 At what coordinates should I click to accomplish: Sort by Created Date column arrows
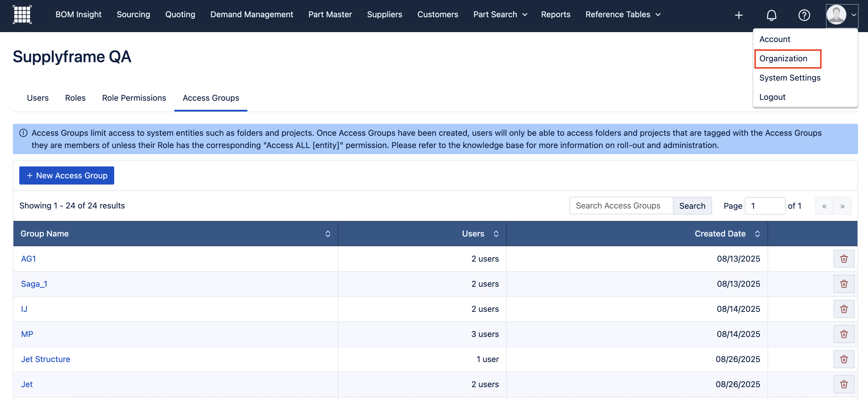pos(757,234)
